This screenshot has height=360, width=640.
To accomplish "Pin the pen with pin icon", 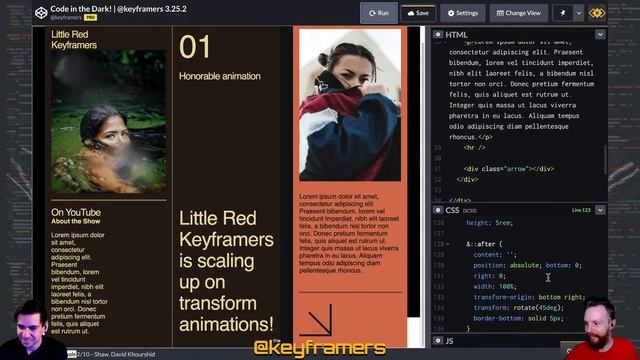I will 563,13.
